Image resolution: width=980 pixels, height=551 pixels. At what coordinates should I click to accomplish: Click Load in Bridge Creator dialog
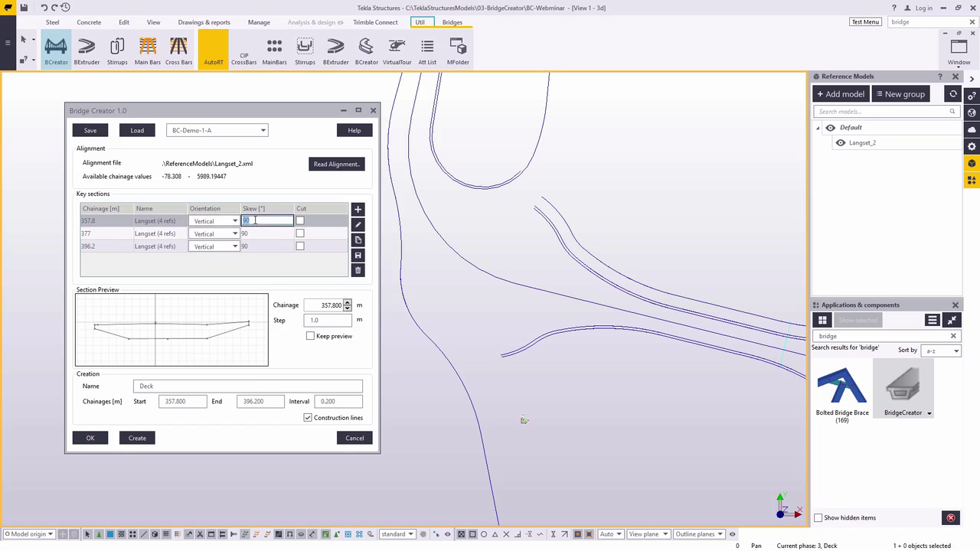coord(137,130)
